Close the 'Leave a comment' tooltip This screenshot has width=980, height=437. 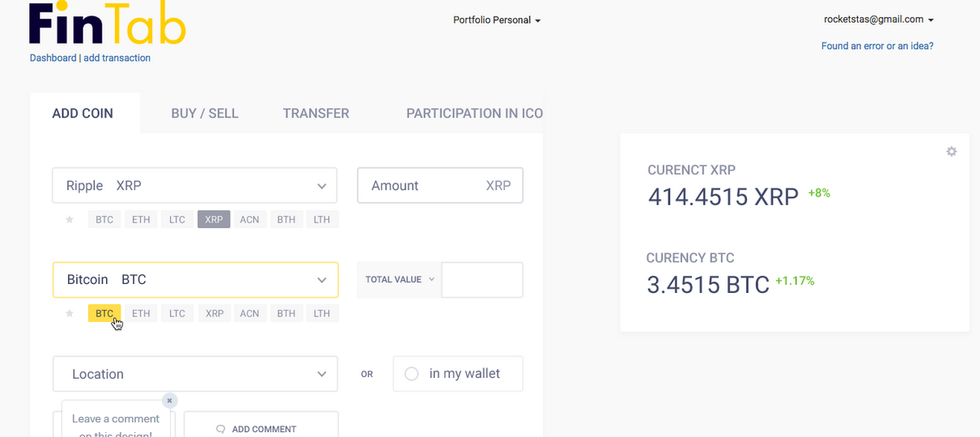[169, 401]
